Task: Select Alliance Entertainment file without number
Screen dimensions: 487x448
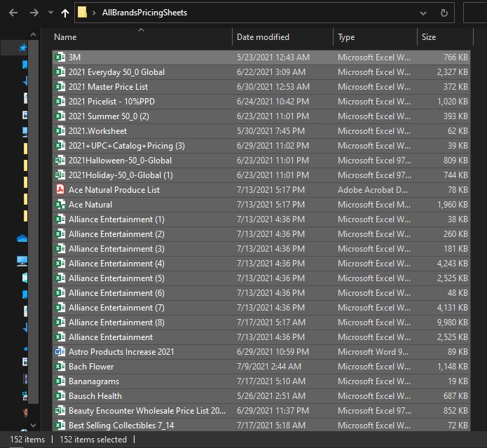Action: tap(261, 337)
